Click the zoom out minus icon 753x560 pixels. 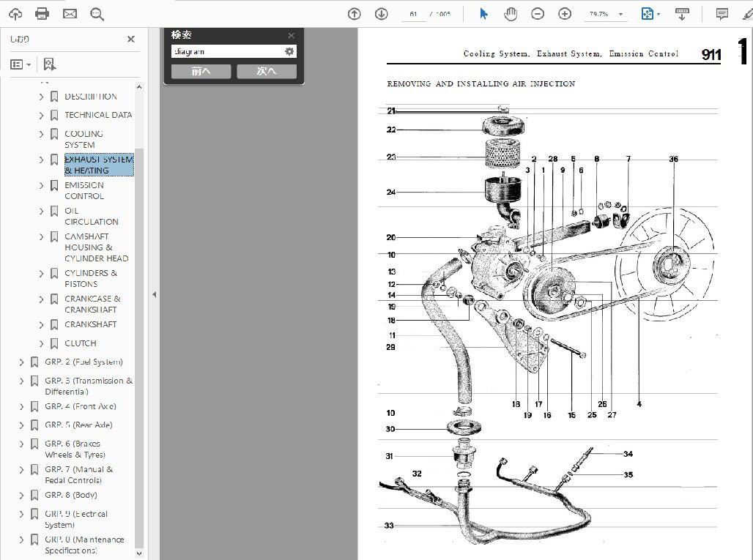coord(538,14)
